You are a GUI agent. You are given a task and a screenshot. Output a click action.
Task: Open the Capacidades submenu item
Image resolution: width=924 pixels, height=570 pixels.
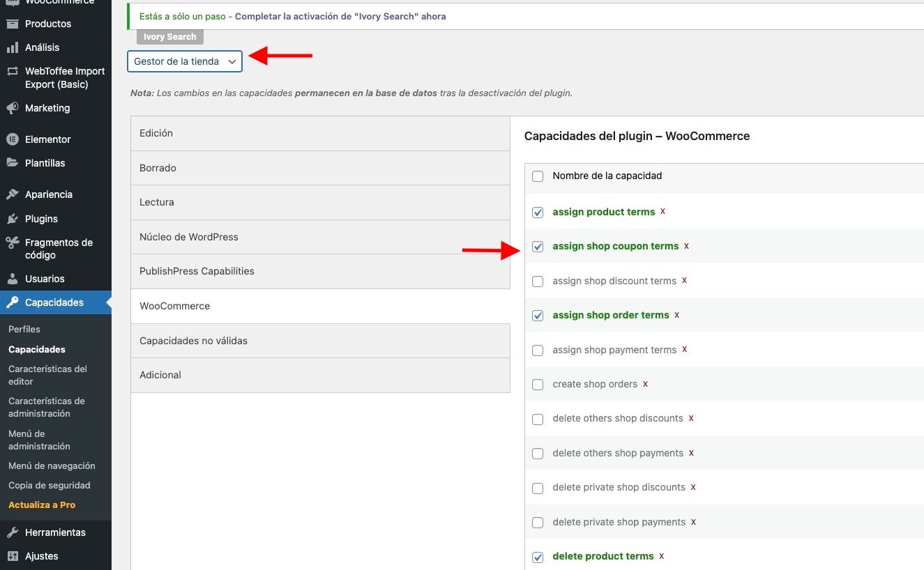click(37, 349)
